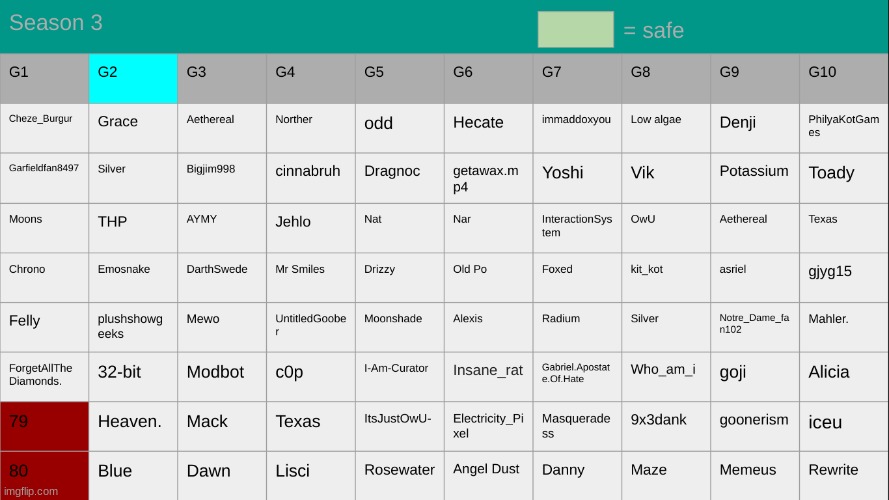Click the Modbot cell
Viewport: 889px width, 500px height.
click(221, 376)
